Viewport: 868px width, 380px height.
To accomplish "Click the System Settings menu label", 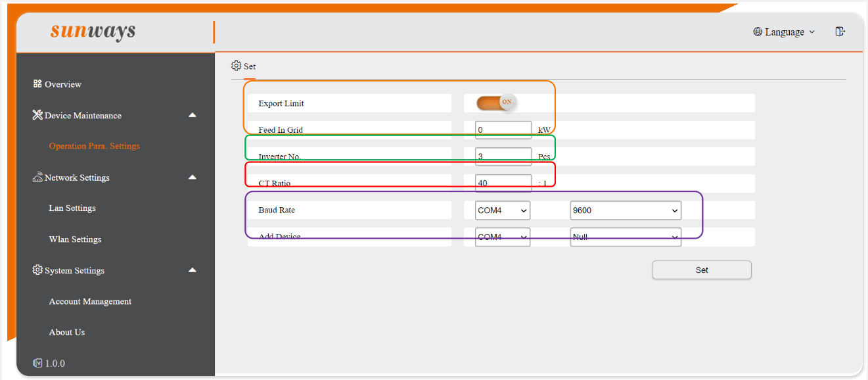I will (x=75, y=270).
